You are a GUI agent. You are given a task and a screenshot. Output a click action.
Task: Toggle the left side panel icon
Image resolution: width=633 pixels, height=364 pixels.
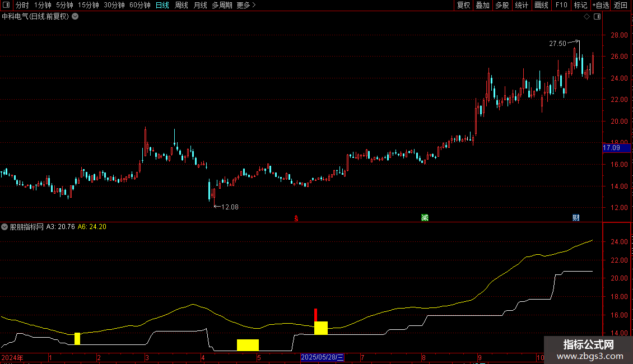pos(6,5)
